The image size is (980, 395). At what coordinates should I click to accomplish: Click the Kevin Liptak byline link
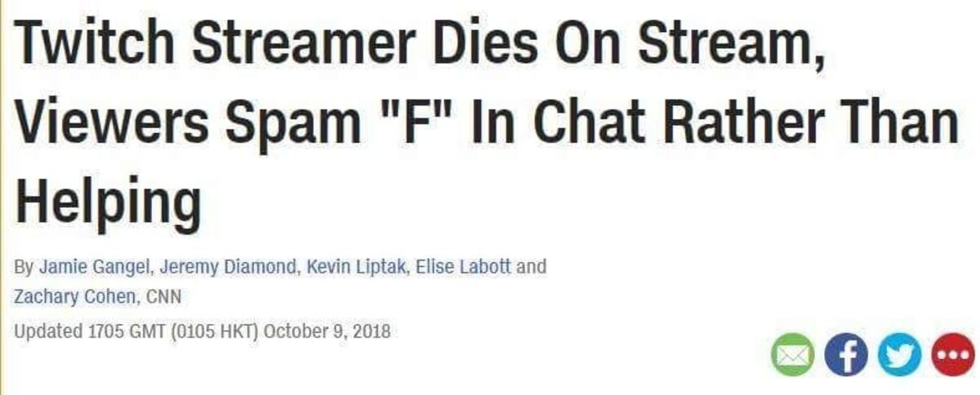(x=355, y=267)
